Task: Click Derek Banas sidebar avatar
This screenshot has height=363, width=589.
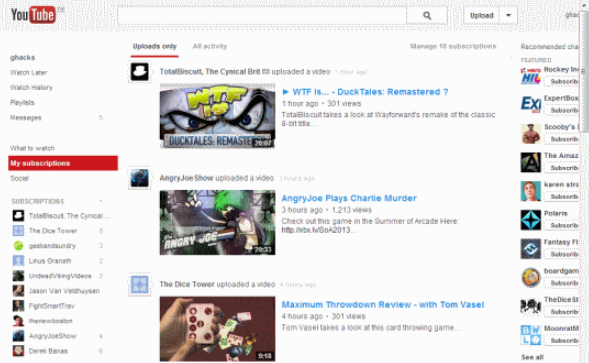Action: pyautogui.click(x=18, y=351)
